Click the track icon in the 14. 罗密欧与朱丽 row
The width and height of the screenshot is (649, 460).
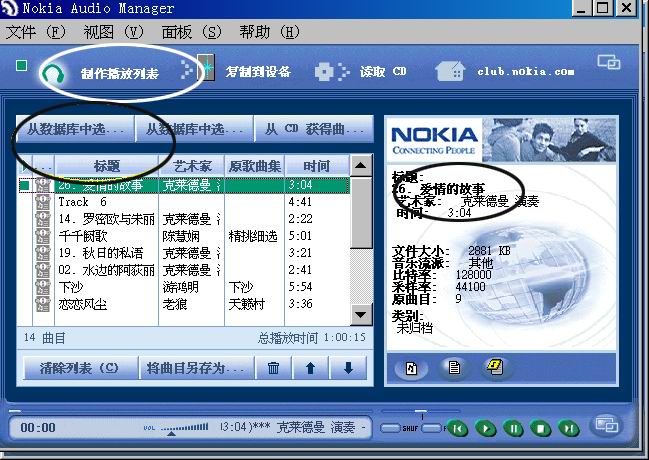[43, 219]
